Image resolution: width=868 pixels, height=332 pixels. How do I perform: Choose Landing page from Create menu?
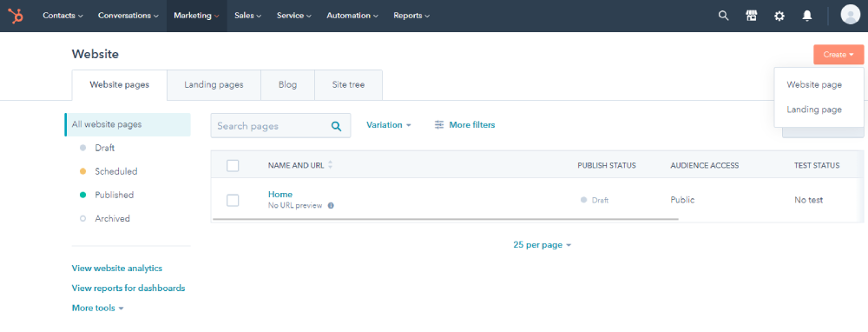(x=814, y=110)
